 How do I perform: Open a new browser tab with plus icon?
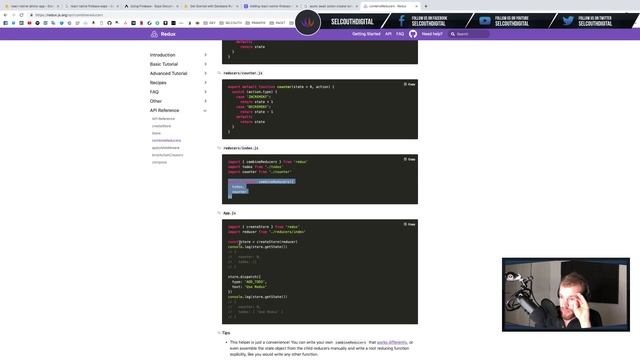(426, 6)
